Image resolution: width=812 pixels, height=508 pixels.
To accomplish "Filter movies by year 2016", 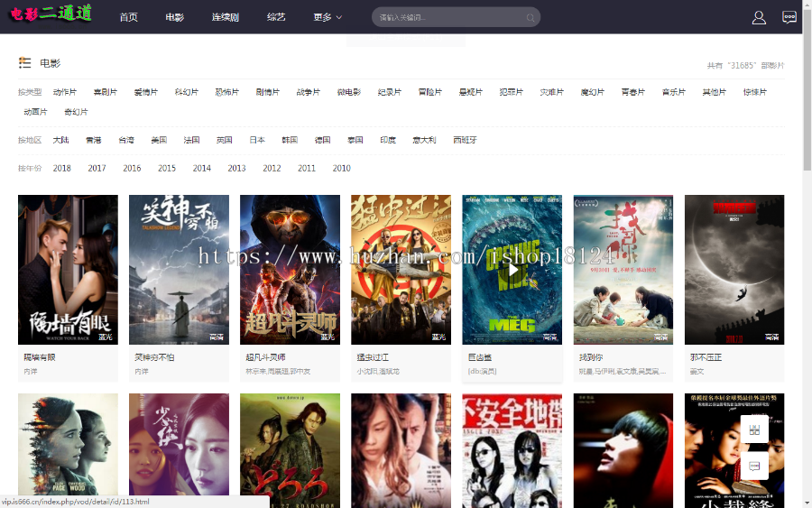I will pyautogui.click(x=132, y=169).
